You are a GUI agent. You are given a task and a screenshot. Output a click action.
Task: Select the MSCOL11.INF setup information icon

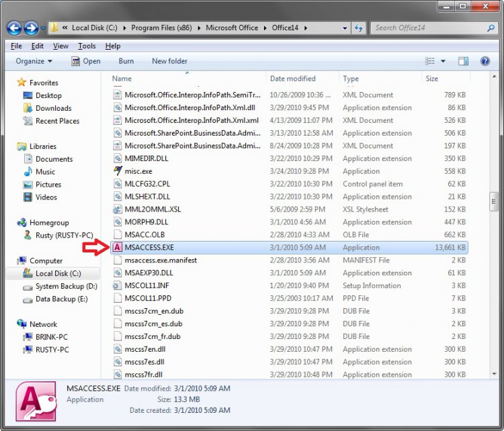click(118, 285)
